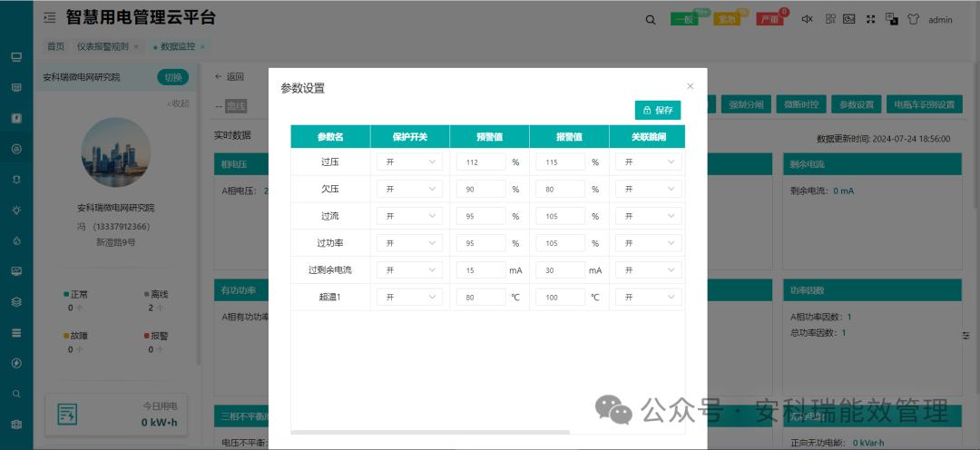Click the dialog's horizontal scrollbar
The image size is (980, 450).
431,432
